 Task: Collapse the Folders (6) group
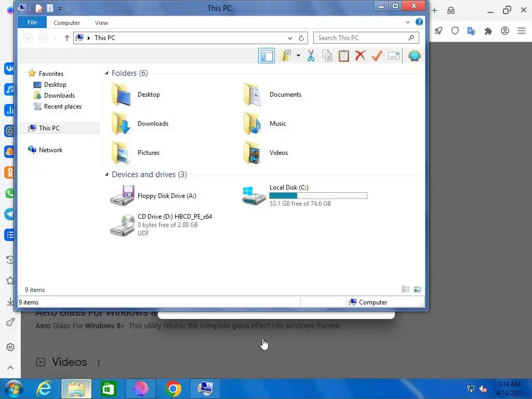[107, 73]
